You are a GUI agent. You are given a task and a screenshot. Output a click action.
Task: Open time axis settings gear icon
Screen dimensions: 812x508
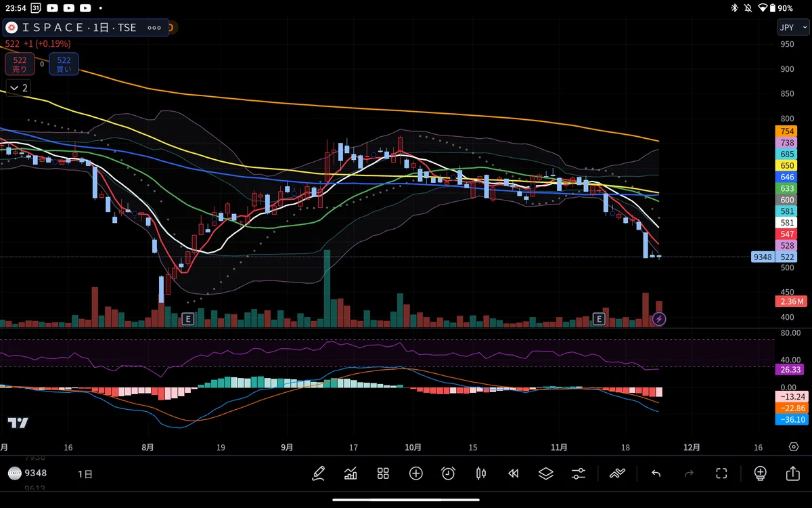793,447
